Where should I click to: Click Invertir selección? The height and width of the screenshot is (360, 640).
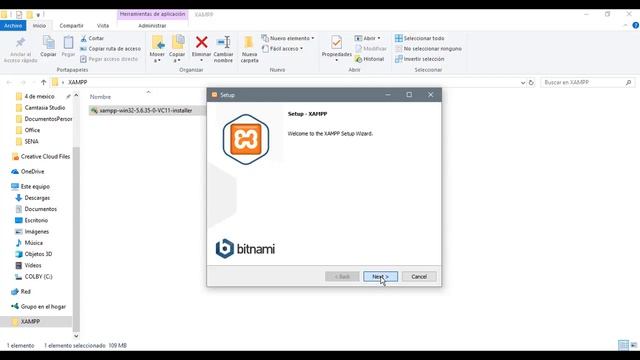coord(420,59)
